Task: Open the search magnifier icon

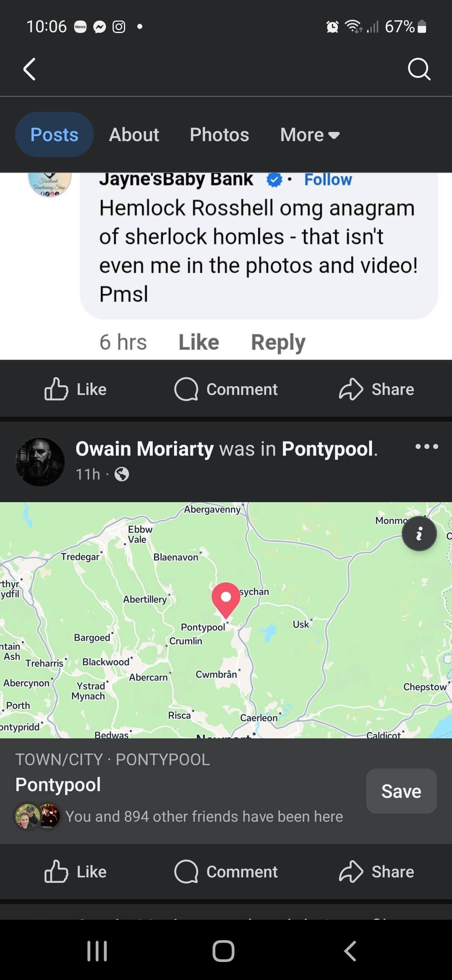Action: tap(419, 69)
